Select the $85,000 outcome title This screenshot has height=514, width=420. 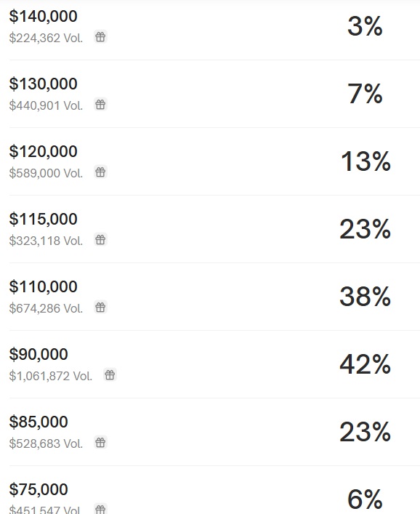tap(39, 422)
